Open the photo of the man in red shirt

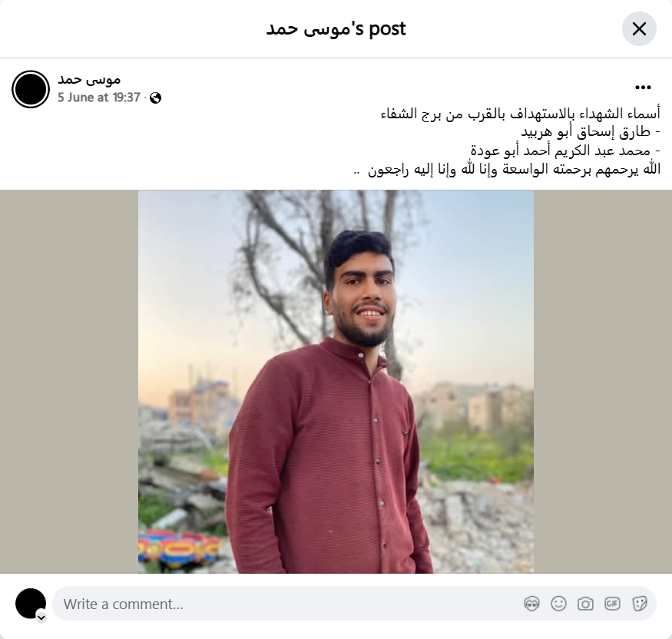click(336, 382)
